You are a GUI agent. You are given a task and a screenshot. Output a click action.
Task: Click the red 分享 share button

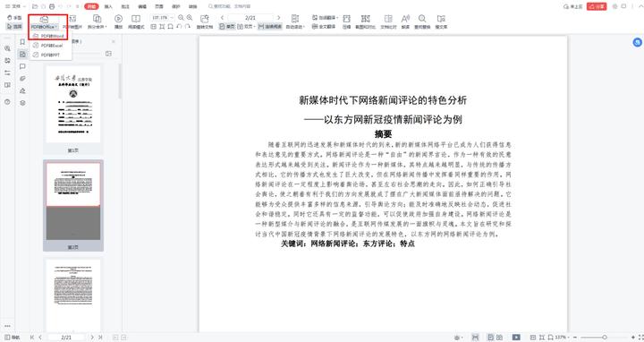click(597, 6)
